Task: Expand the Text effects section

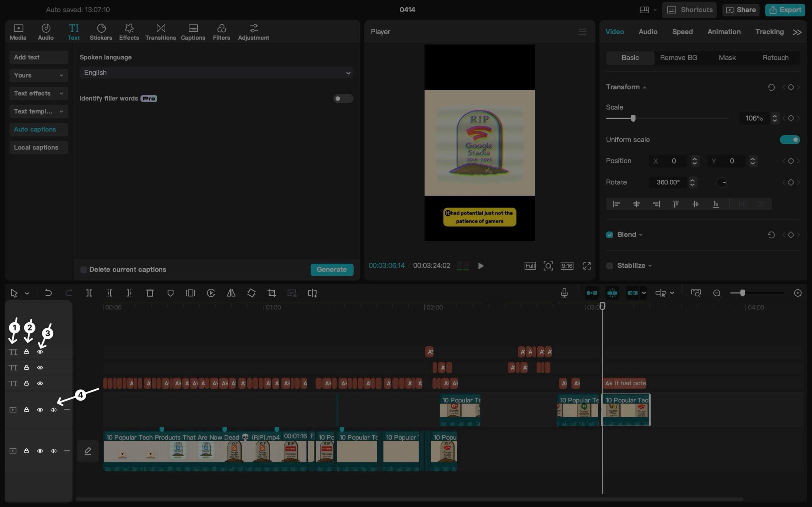Action: (39, 93)
